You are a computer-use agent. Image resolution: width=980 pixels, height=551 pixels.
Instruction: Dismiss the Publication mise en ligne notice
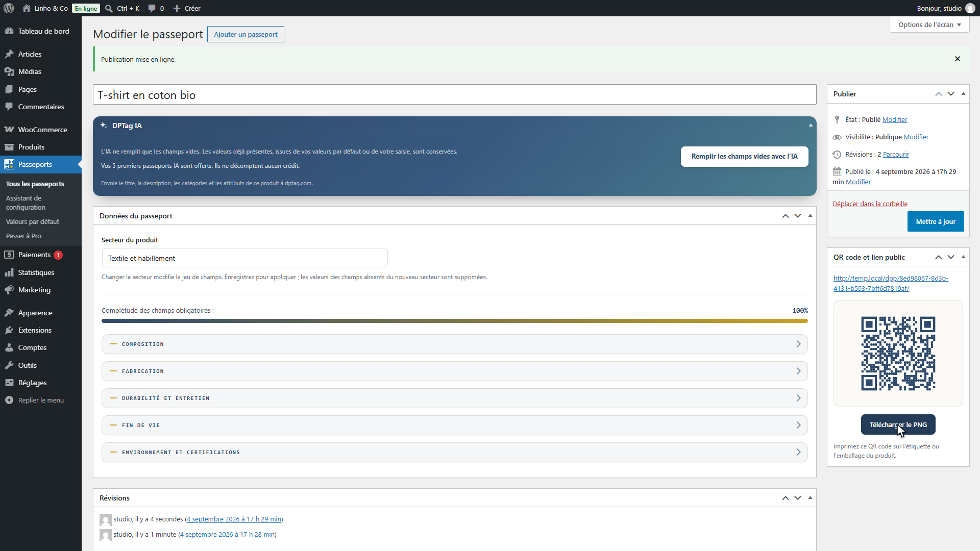point(958,59)
